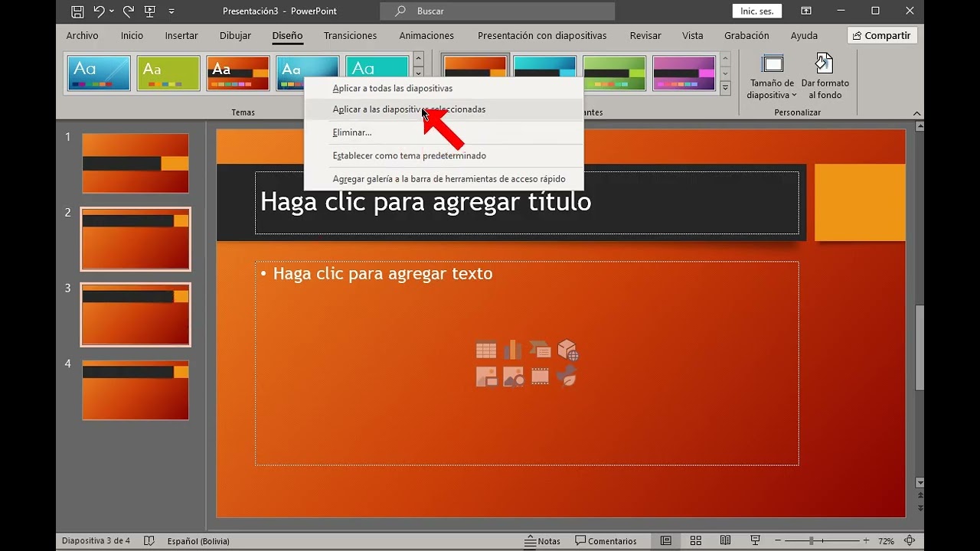The width and height of the screenshot is (980, 551).
Task: Open ribbon display options icon
Action: pyautogui.click(x=806, y=11)
